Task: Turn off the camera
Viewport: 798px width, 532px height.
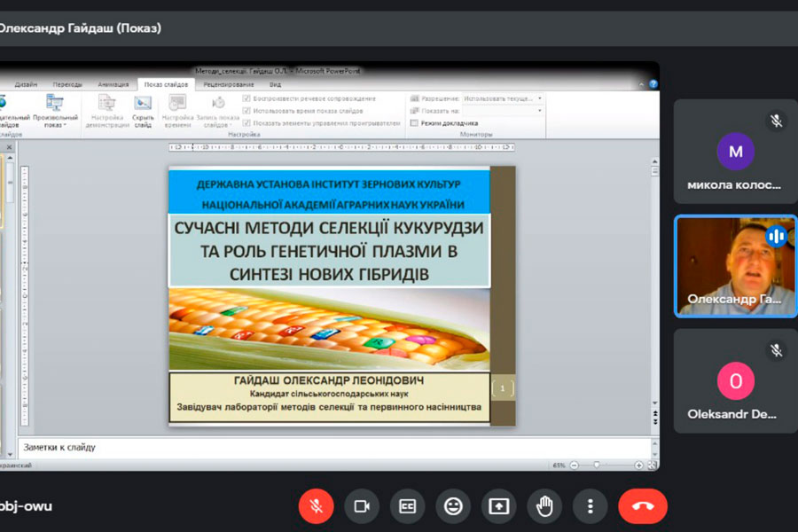Action: [362, 505]
